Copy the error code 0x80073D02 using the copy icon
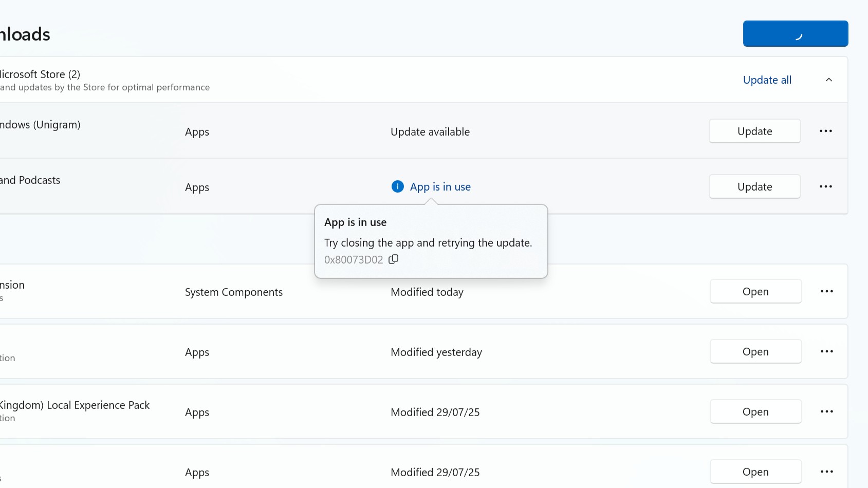Image resolution: width=868 pixels, height=488 pixels. (394, 259)
